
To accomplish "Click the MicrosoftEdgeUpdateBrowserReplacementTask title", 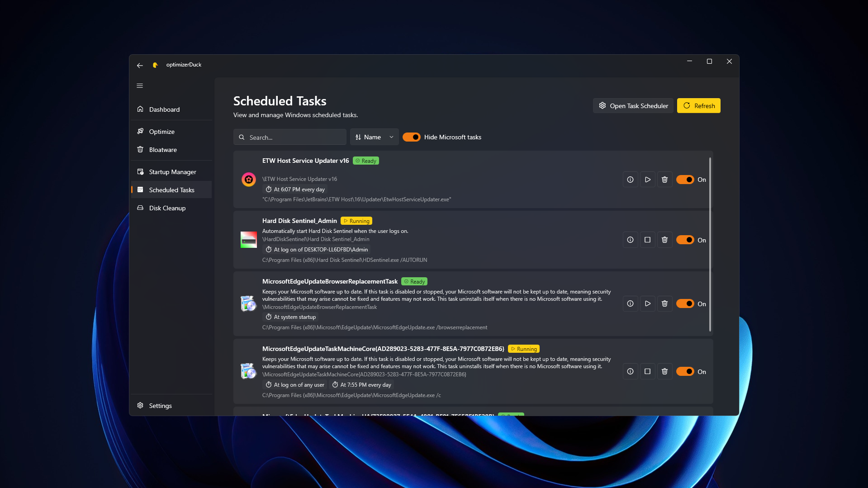I will 330,281.
